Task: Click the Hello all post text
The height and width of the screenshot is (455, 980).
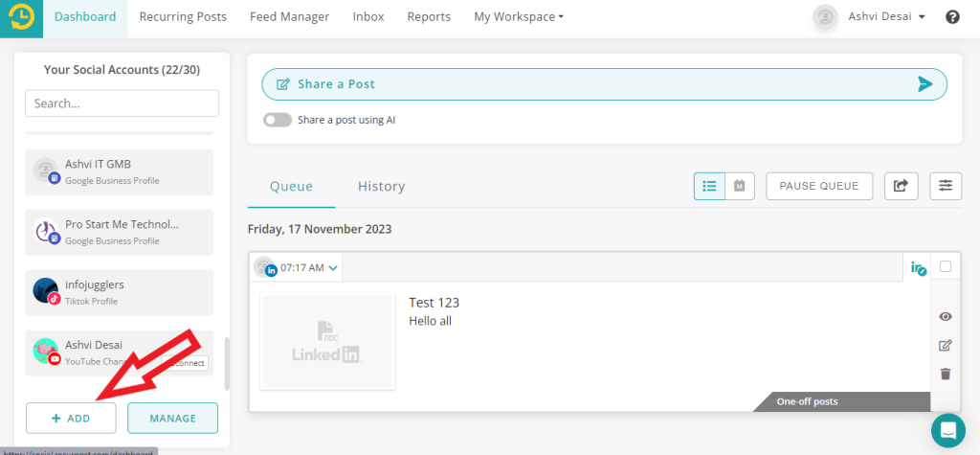Action: click(x=430, y=321)
